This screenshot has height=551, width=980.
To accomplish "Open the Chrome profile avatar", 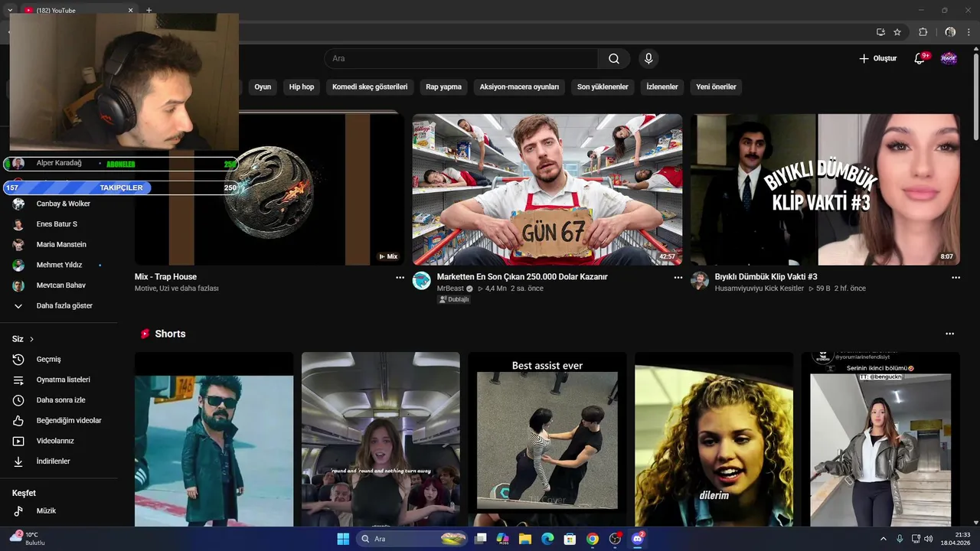I will (x=950, y=32).
